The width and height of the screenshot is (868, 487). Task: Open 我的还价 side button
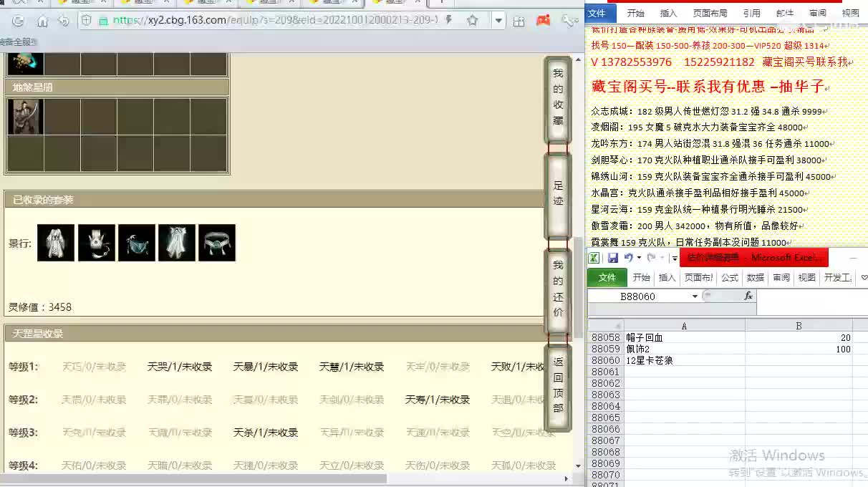click(558, 289)
